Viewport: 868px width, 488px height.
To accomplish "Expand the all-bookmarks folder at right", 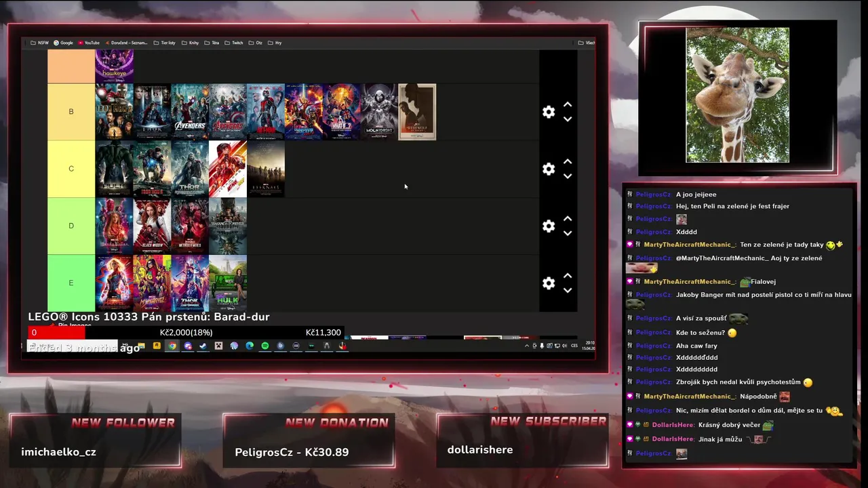I will [587, 43].
